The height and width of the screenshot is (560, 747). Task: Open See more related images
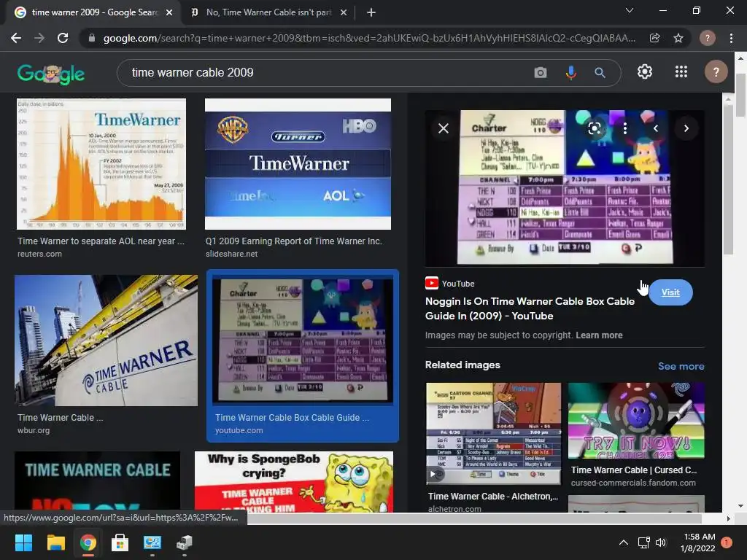pyautogui.click(x=681, y=366)
